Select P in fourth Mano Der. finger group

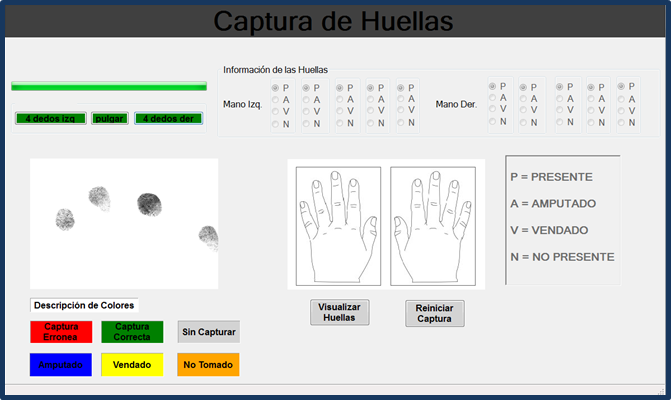click(x=591, y=87)
